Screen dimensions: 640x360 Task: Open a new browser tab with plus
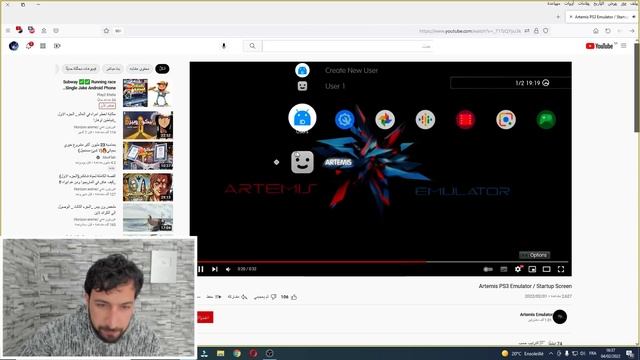pyautogui.click(x=558, y=17)
